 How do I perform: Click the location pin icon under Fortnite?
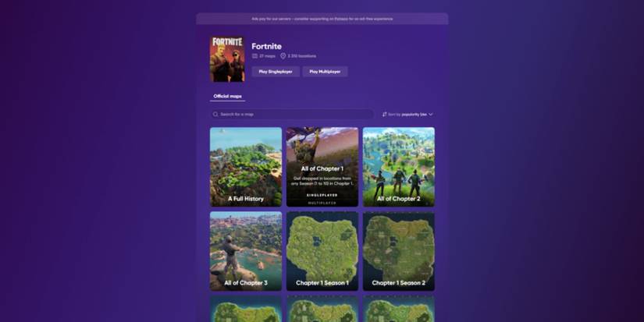[x=283, y=56]
